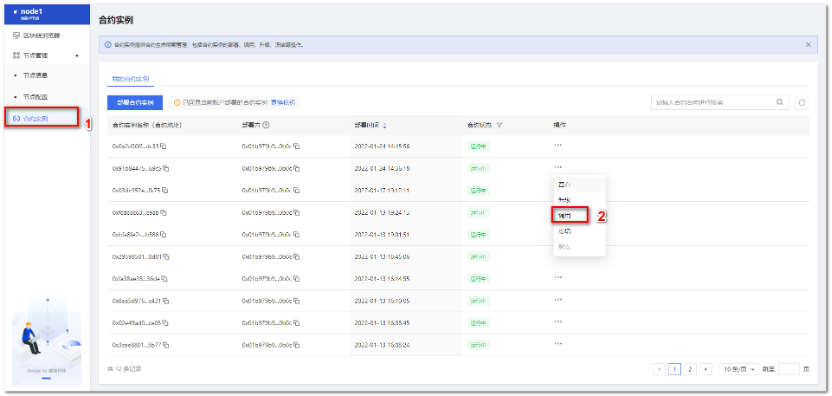Screen dimensions: 832x396
Task: Copy contract address ending ce05
Action: (165, 323)
